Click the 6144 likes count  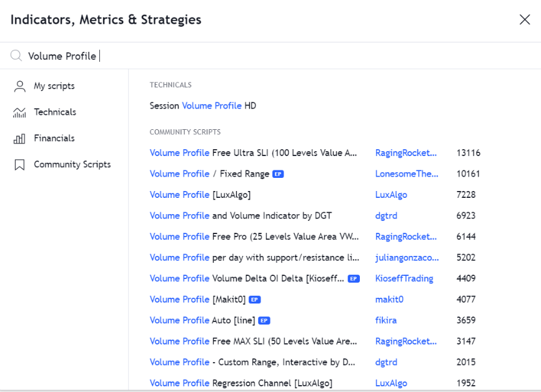pos(466,237)
